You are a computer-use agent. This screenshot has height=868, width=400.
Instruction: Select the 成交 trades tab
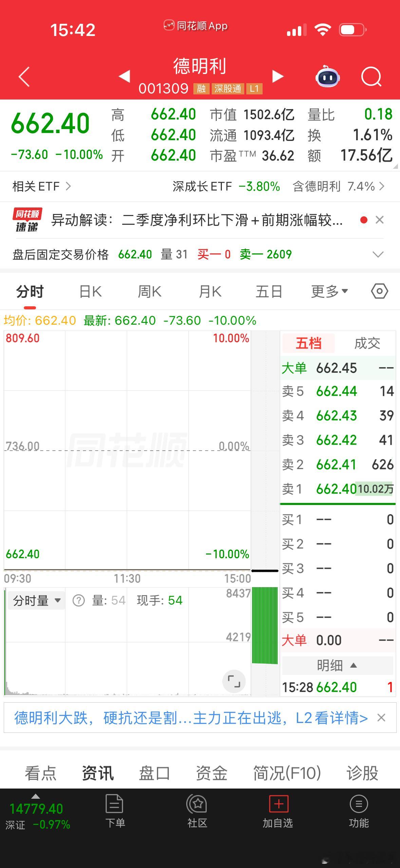tap(367, 343)
